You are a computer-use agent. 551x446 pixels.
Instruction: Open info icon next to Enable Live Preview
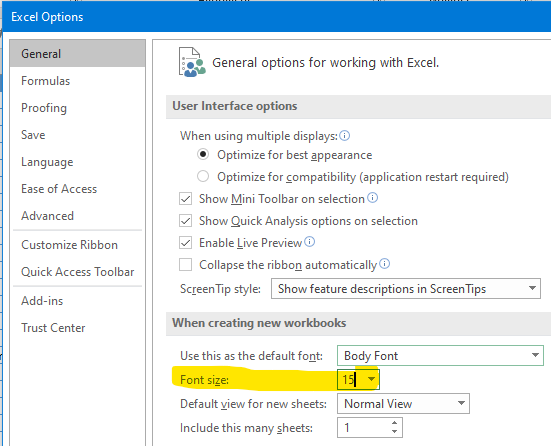310,242
